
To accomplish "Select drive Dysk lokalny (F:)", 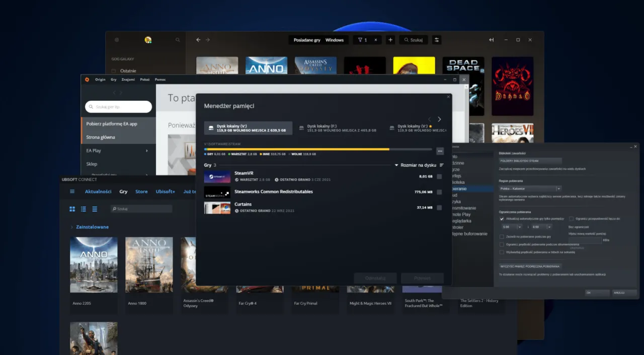I will pos(337,128).
